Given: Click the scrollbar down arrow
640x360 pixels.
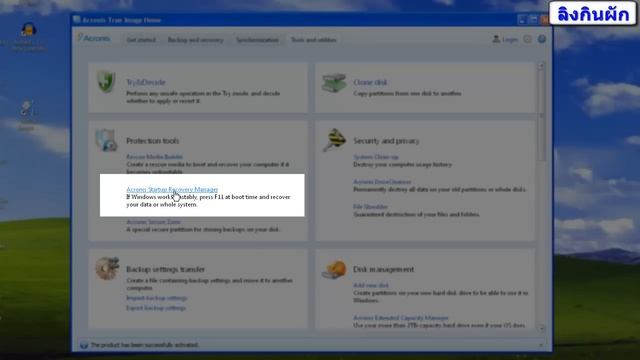Looking at the screenshot, I should pos(542,328).
